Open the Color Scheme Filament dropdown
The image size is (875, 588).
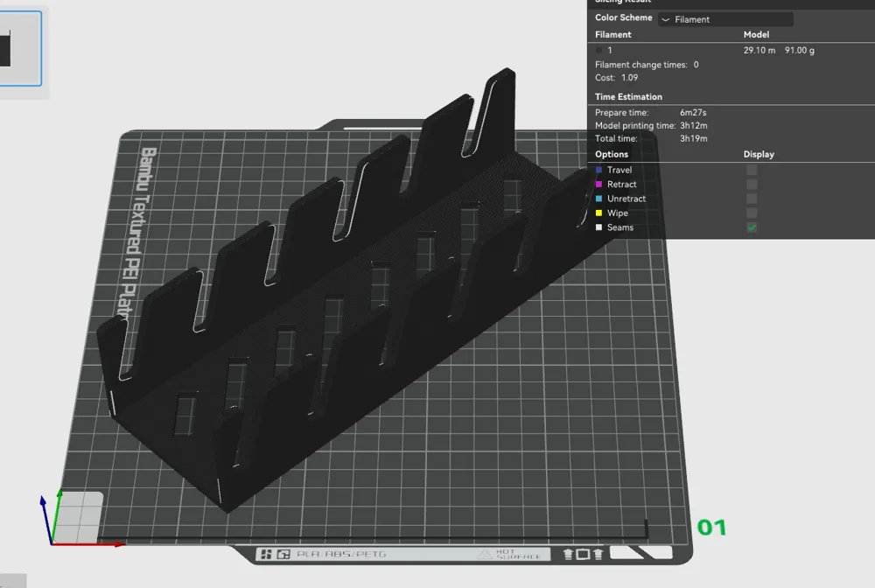725,19
